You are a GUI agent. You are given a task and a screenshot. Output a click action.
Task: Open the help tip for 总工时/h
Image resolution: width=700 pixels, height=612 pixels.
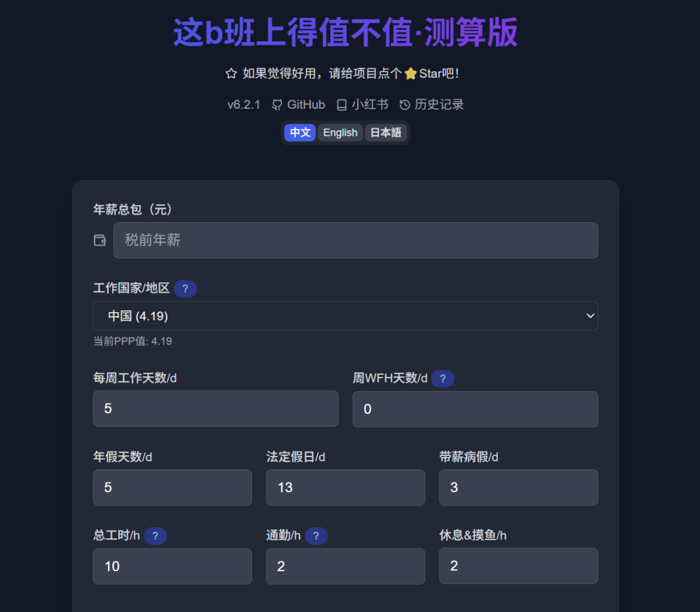click(155, 536)
